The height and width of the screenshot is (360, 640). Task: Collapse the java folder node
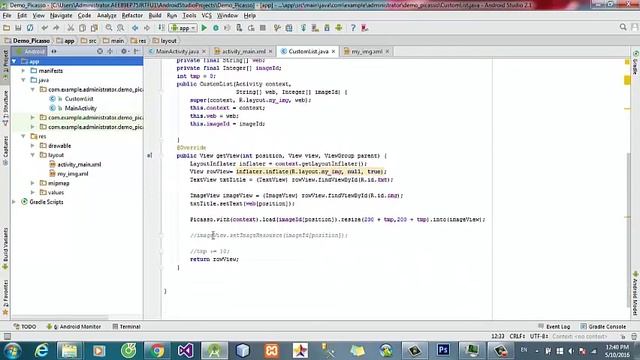click(24, 80)
